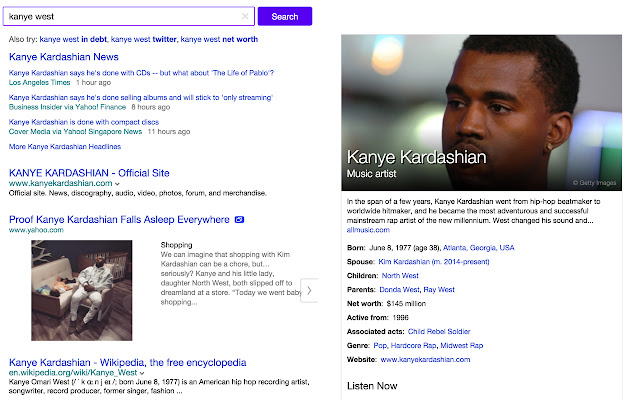Click the next arrow on slideshow
This screenshot has height=400, width=640.
coord(309,290)
